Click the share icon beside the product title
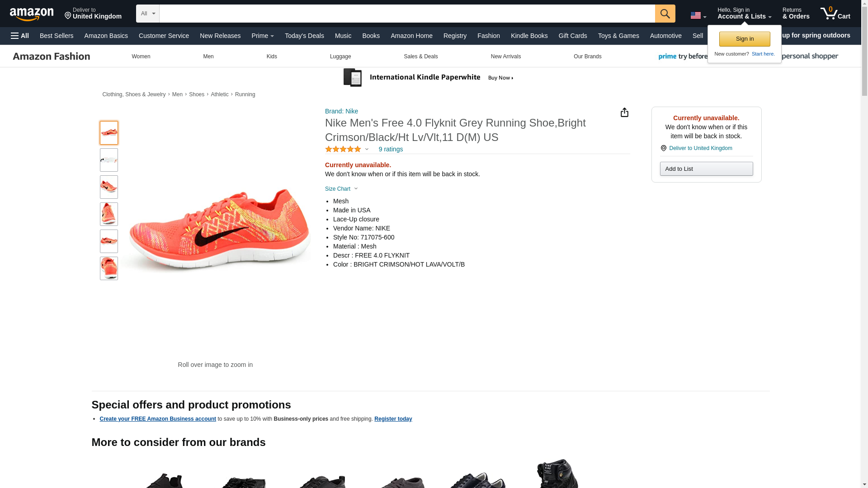 (624, 113)
